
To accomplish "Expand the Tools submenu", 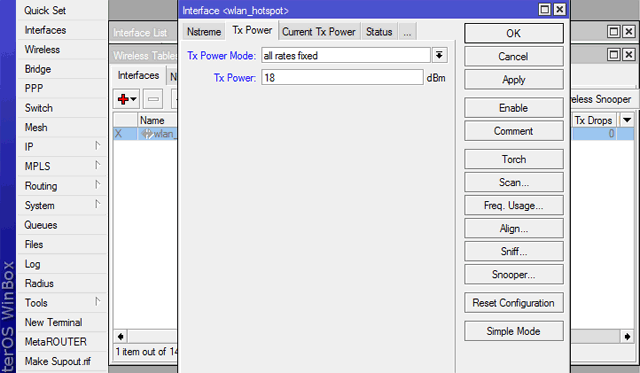I will tap(62, 303).
